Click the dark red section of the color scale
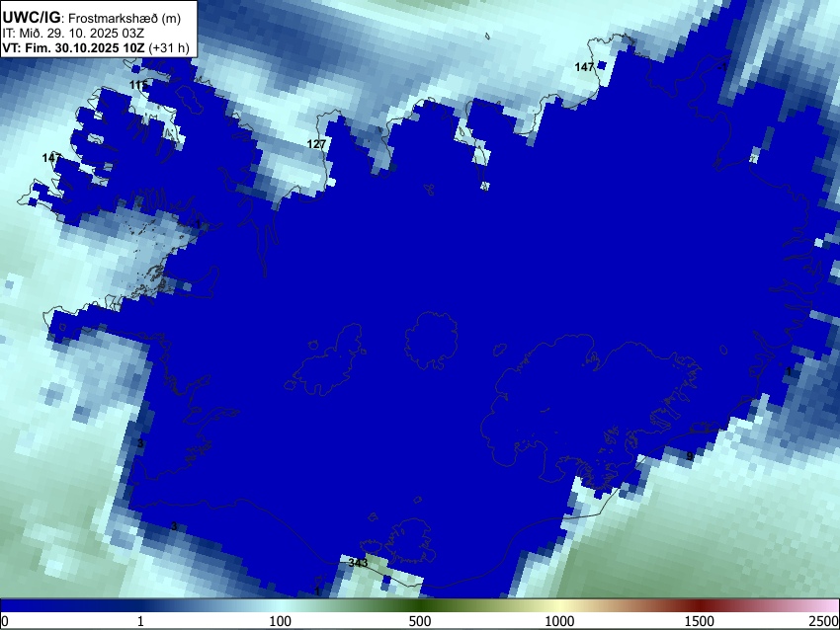This screenshot has width=840, height=630. click(700, 606)
